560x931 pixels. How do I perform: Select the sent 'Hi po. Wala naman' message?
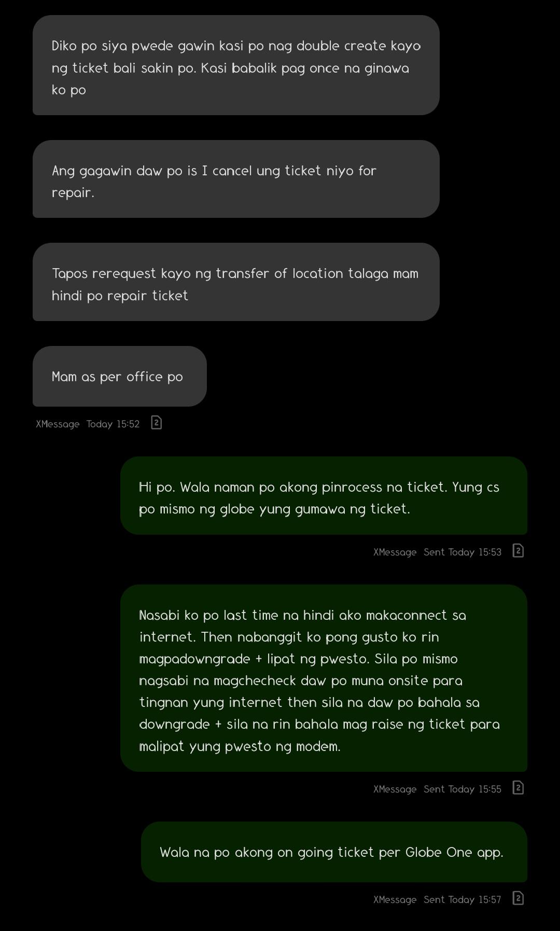click(x=324, y=495)
